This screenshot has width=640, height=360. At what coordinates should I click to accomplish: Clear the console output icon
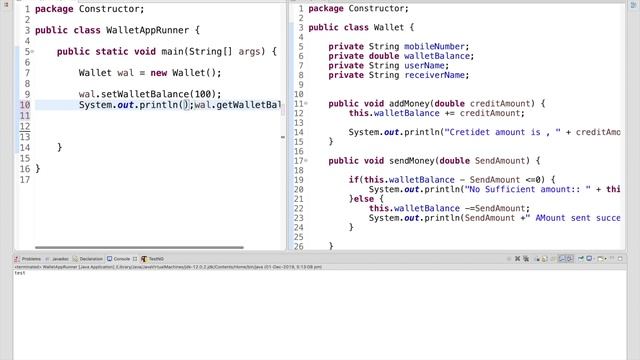pyautogui.click(x=537, y=259)
